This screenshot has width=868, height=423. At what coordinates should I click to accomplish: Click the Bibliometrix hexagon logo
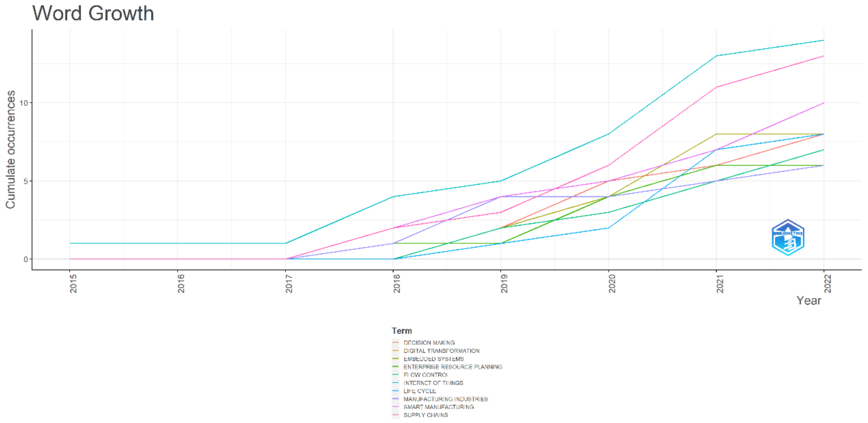point(788,238)
